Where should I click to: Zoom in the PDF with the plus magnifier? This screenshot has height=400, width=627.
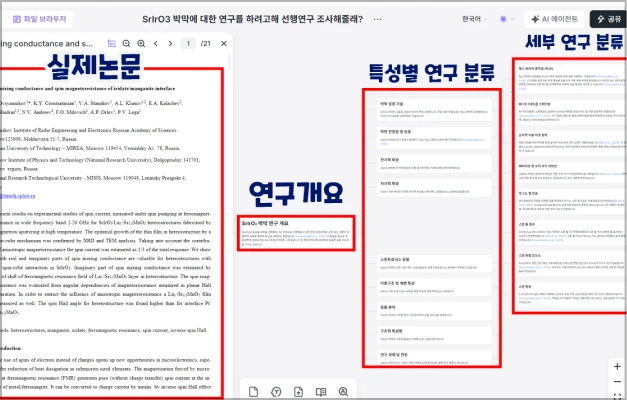(x=141, y=43)
